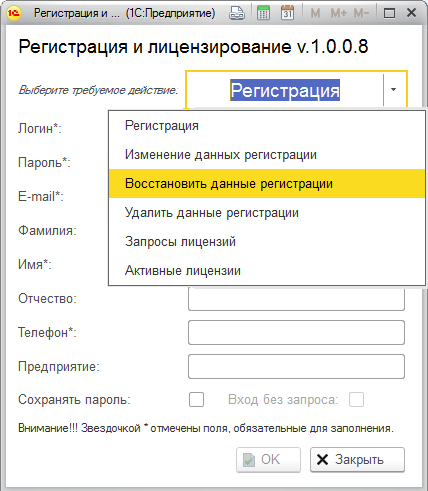Maximize the registration window

pos(389,13)
